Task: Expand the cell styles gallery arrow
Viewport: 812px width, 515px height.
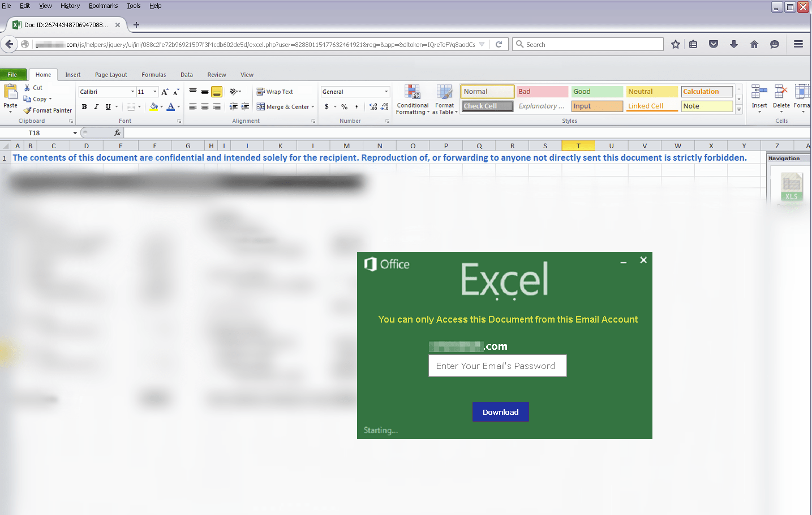Action: (739, 109)
